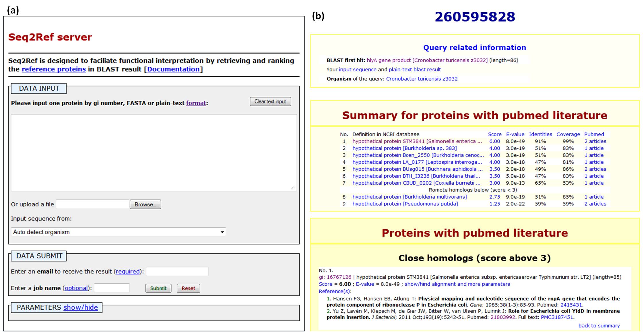The width and height of the screenshot is (644, 332).
Task: Click the E-value link under No. 1
Action: click(365, 284)
